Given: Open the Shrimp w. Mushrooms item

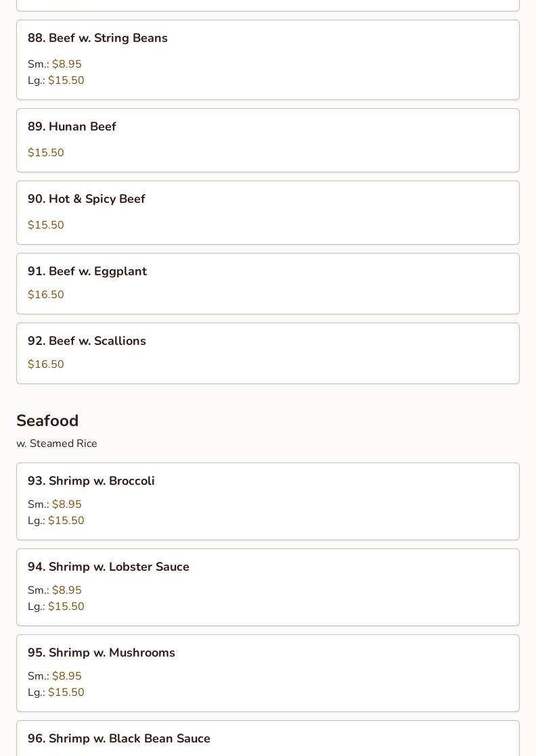Looking at the screenshot, I should [102, 653].
